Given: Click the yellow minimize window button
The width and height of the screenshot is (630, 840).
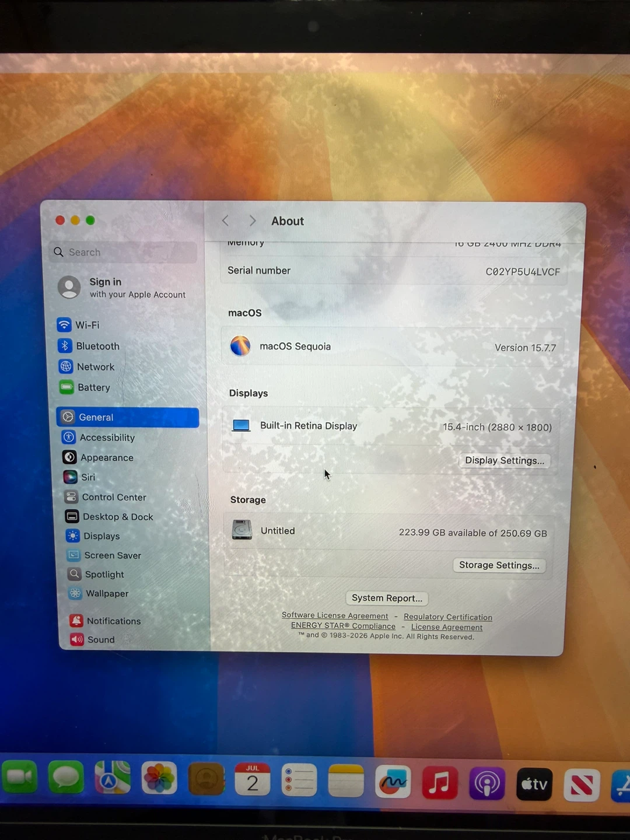Looking at the screenshot, I should coord(75,220).
